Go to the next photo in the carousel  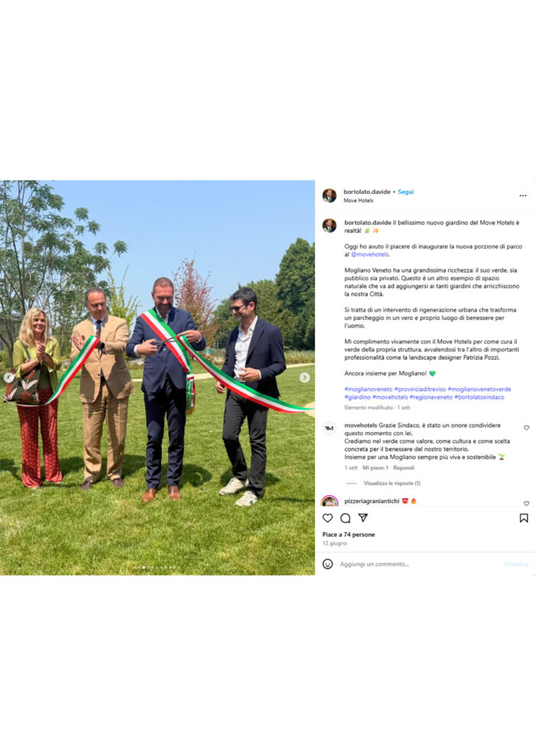click(304, 377)
